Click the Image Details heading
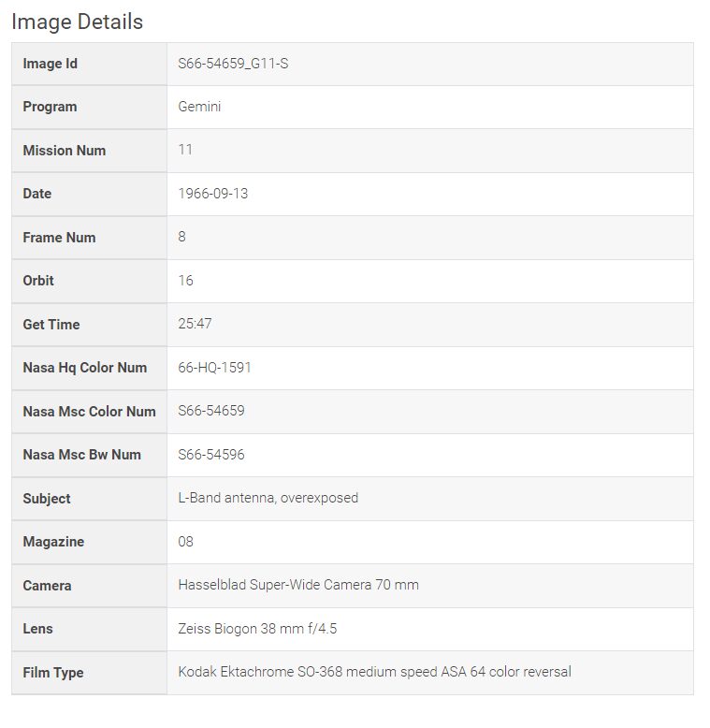Viewport: 710px width, 728px height. 77,22
